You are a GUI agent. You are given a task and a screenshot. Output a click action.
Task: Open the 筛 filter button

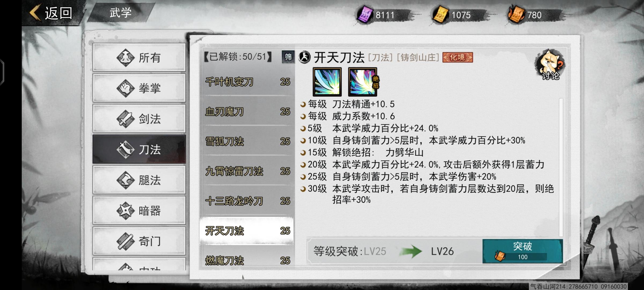coord(288,57)
